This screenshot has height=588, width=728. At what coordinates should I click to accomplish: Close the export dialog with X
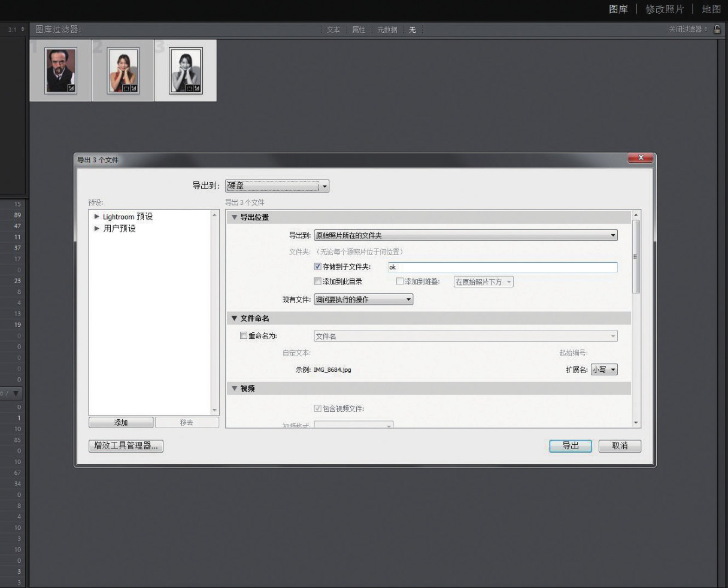tap(641, 158)
